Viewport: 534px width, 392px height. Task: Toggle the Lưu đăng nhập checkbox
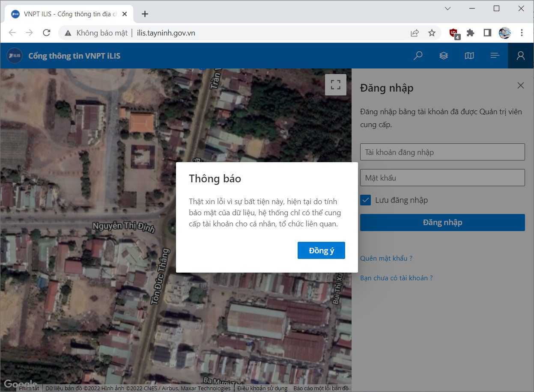click(x=365, y=200)
